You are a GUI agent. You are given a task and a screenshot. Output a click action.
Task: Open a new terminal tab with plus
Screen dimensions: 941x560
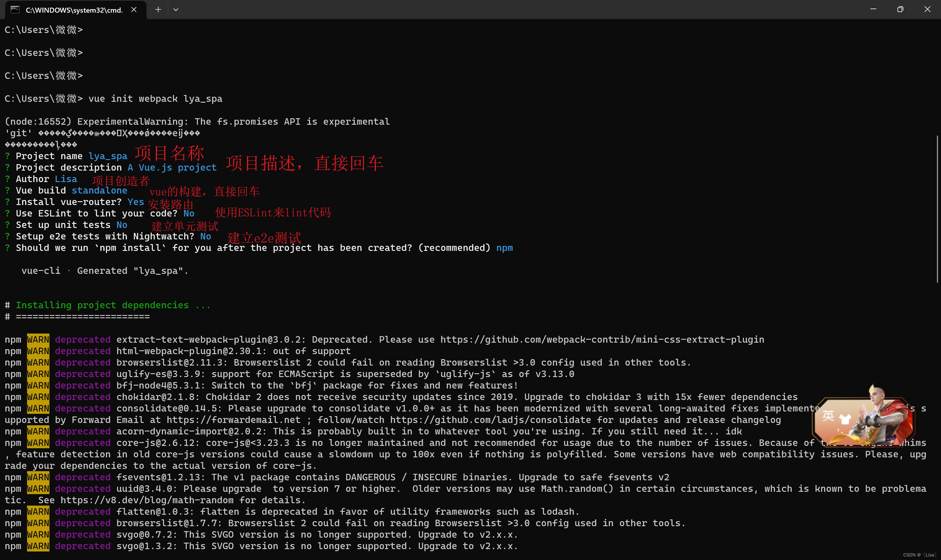158,9
